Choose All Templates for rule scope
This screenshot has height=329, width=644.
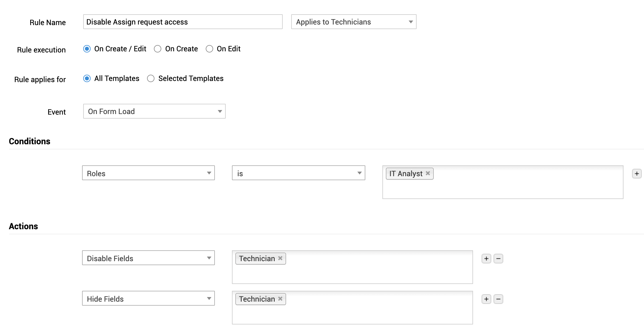click(x=87, y=78)
